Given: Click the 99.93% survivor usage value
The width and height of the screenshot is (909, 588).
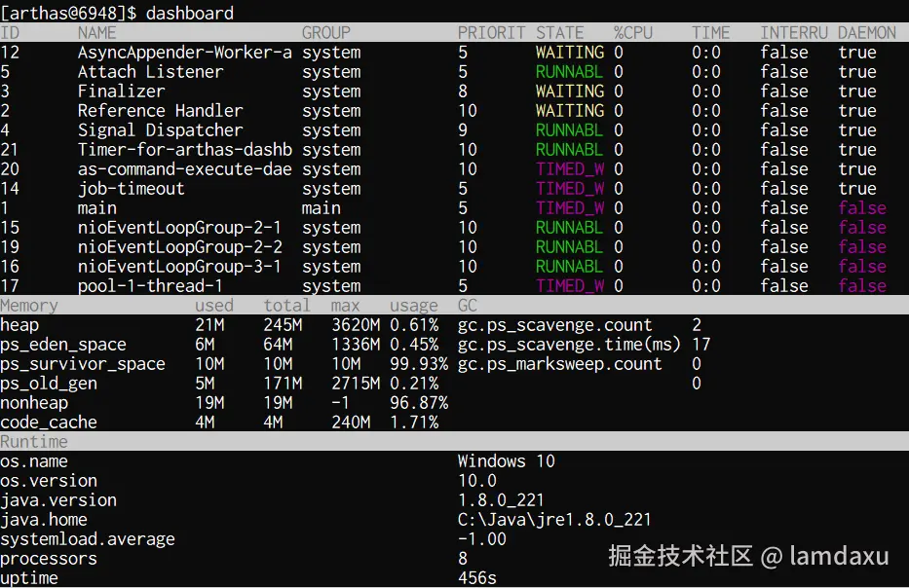Looking at the screenshot, I should pyautogui.click(x=419, y=364).
